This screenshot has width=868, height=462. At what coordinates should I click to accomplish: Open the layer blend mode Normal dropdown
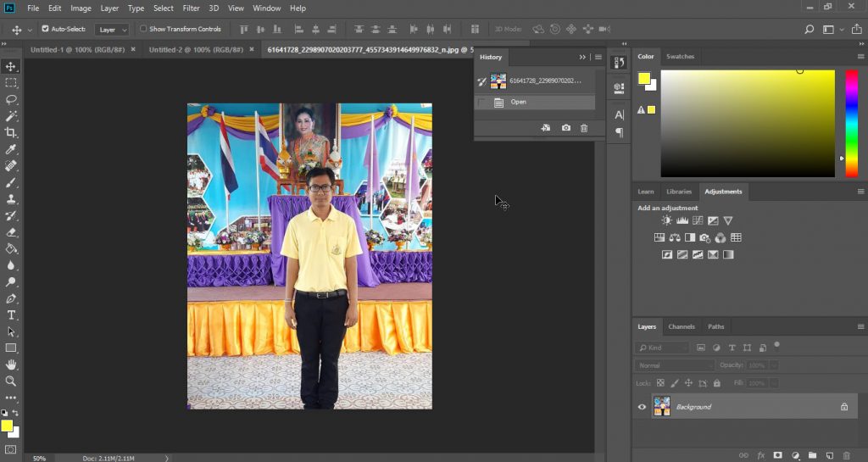click(x=675, y=365)
